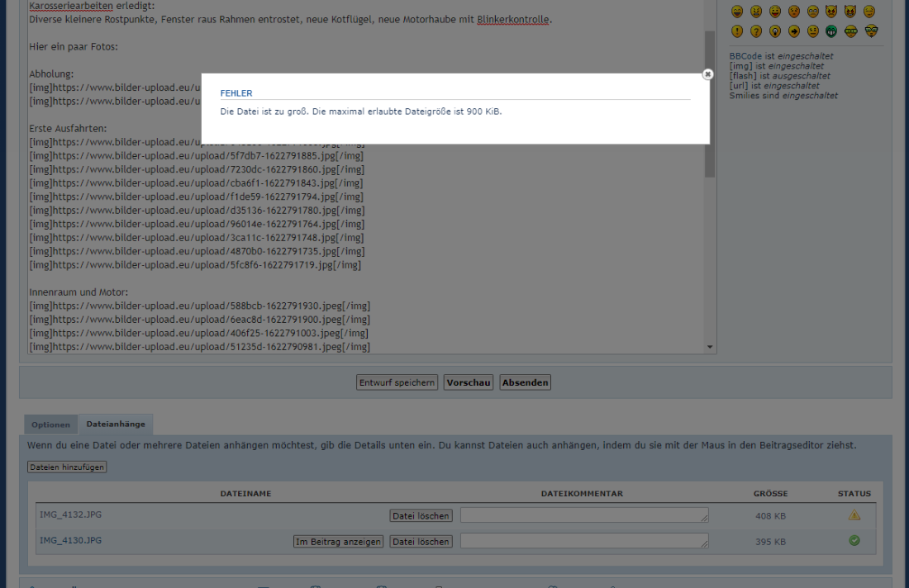Show IMG_4130.JPG in the post

(339, 542)
